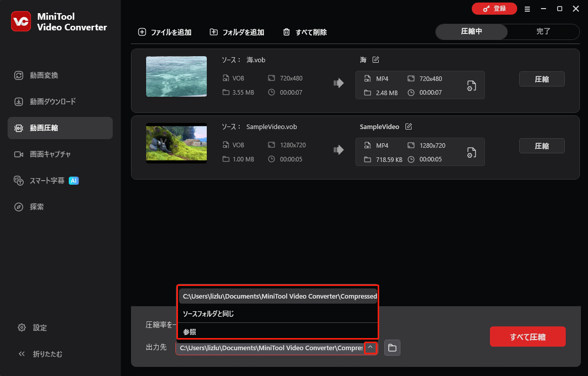Switch to the 完了 tab
Viewport: 588px width, 376px height.
(544, 31)
